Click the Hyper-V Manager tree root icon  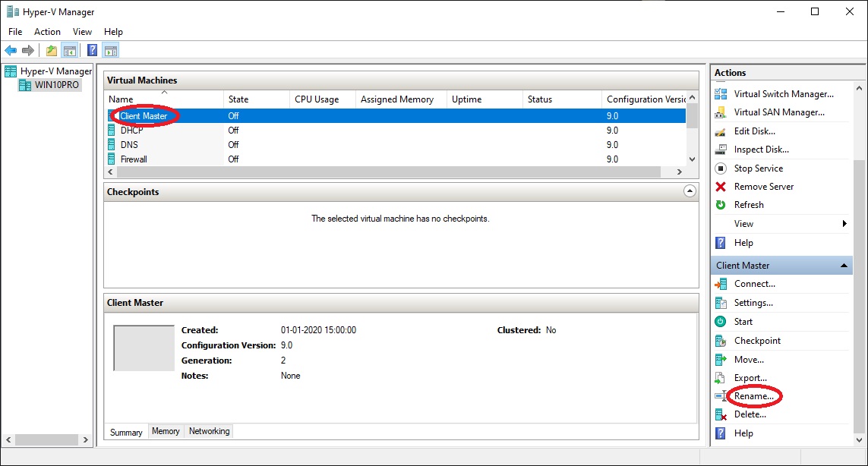(11, 71)
